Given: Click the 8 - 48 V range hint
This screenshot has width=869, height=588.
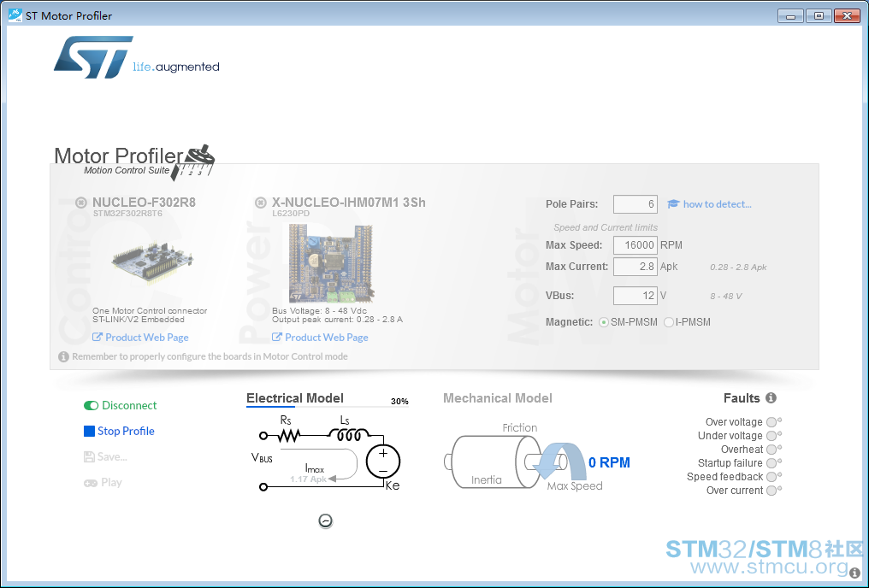Looking at the screenshot, I should 726,297.
